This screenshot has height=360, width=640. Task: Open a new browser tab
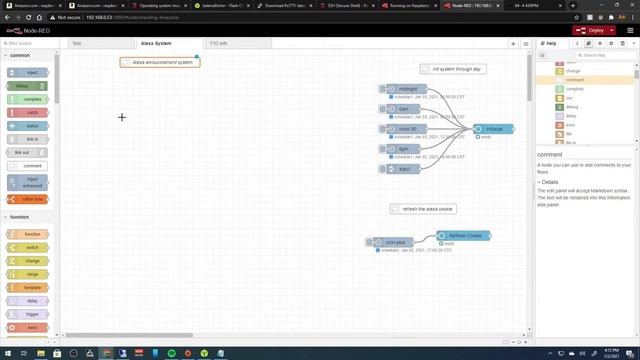click(573, 6)
